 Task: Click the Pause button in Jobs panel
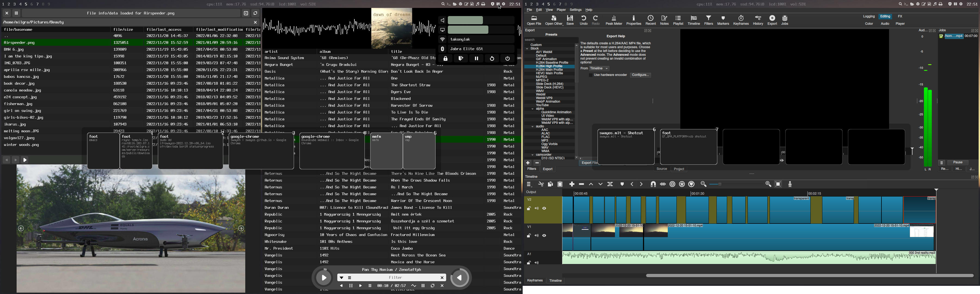(958, 163)
